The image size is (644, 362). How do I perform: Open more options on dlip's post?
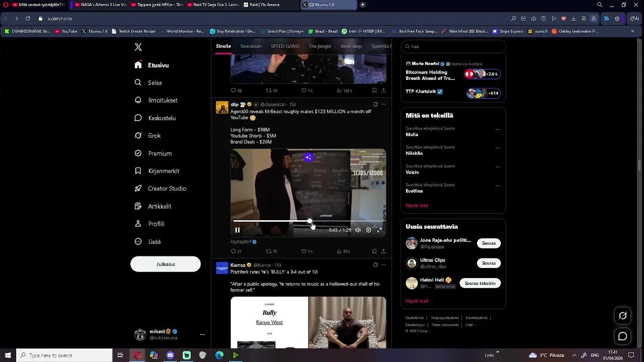(x=383, y=105)
